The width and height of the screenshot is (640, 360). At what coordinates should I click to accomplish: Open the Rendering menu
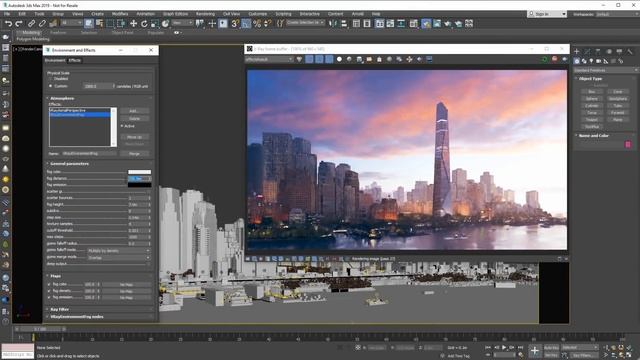205,14
